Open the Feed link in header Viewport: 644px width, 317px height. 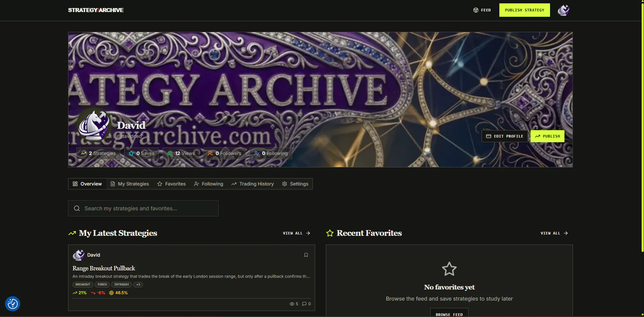[482, 10]
